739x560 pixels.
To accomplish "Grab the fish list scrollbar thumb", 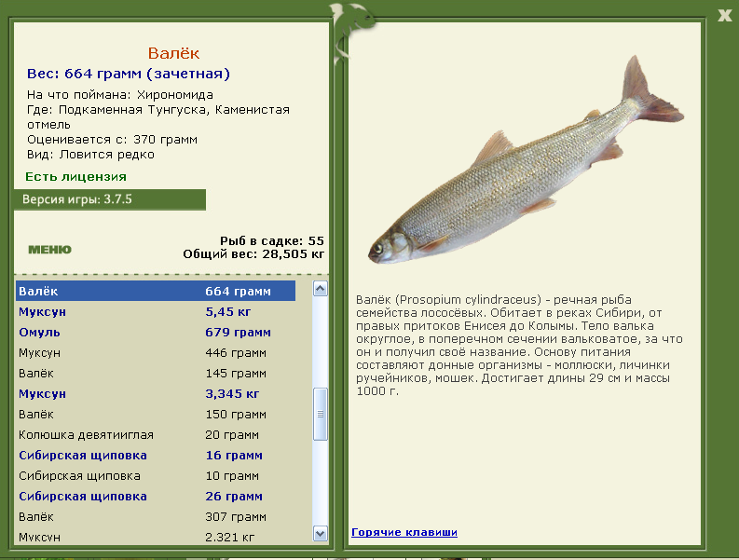I will pos(321,413).
